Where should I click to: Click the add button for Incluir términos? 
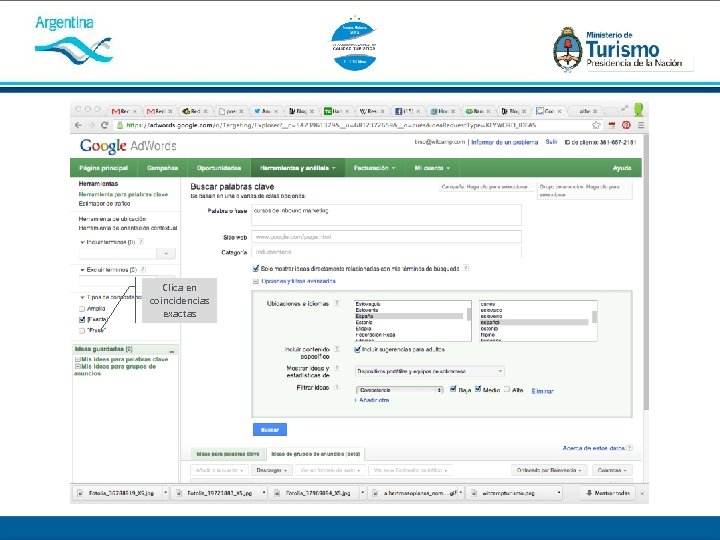166,253
